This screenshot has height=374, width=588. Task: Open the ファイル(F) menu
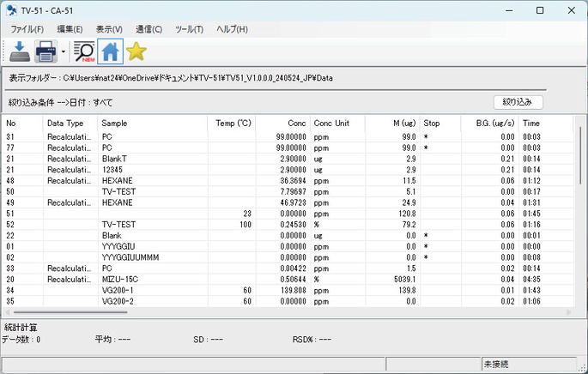(x=27, y=29)
